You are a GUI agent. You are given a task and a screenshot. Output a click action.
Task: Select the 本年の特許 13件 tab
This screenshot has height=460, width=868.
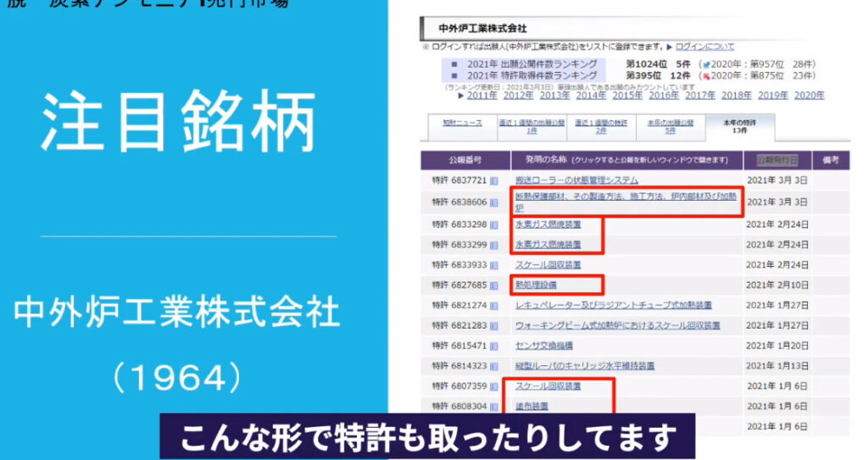tap(739, 127)
